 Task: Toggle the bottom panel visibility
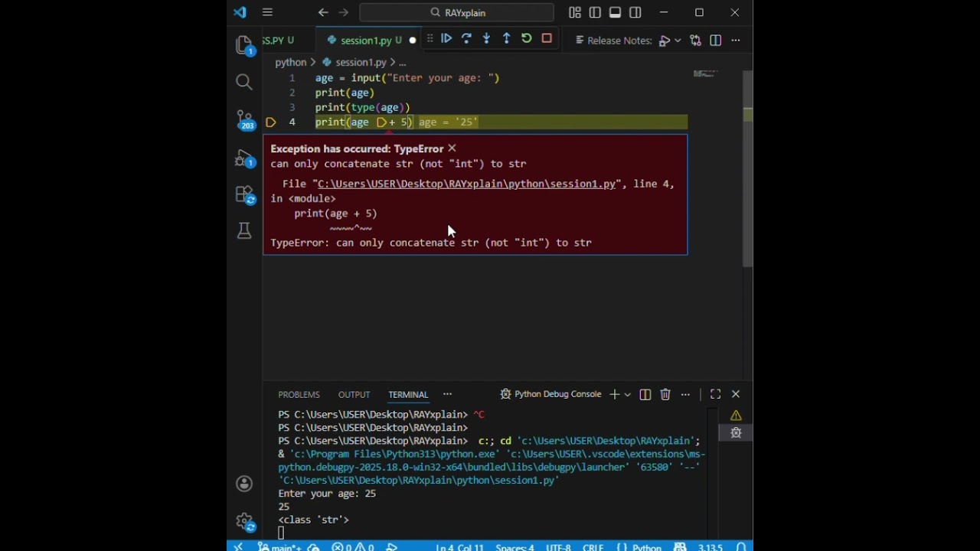pos(615,12)
